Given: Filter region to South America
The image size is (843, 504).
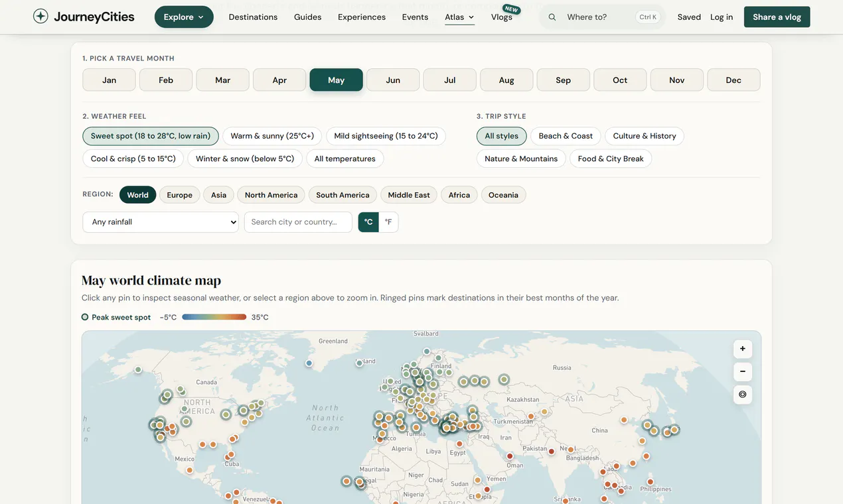Looking at the screenshot, I should point(343,195).
